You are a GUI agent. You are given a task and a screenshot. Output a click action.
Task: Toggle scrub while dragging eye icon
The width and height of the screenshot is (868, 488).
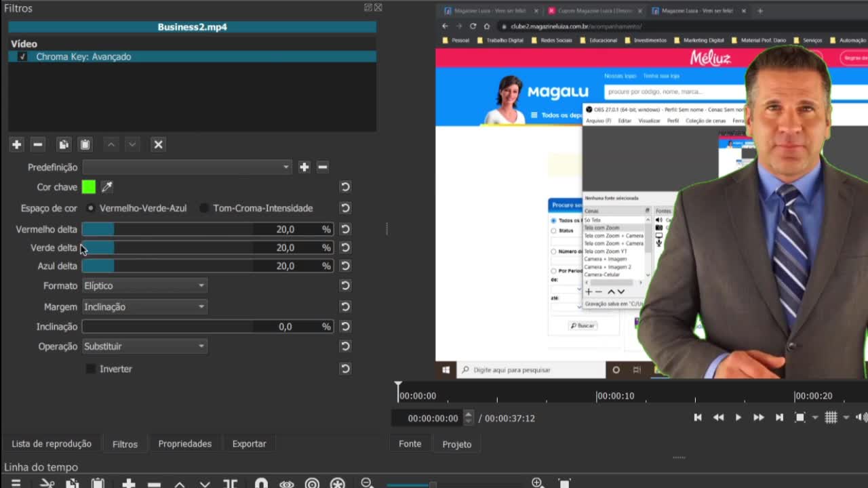[286, 483]
